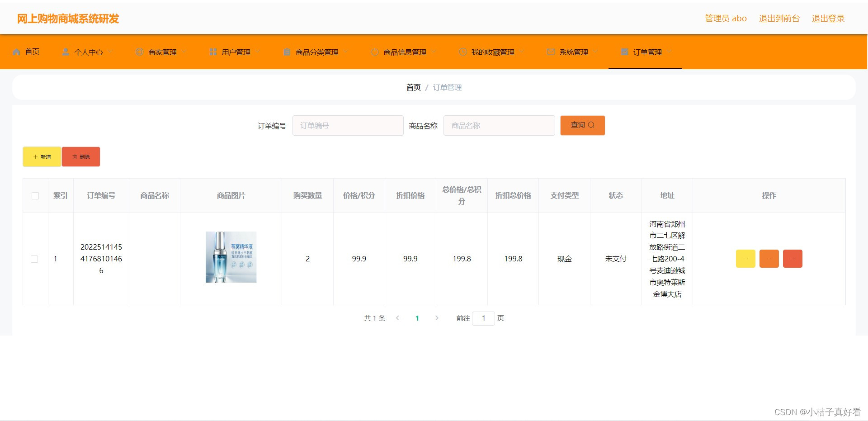The height and width of the screenshot is (421, 868).
Task: Click the 订单编号 column header
Action: [x=101, y=195]
